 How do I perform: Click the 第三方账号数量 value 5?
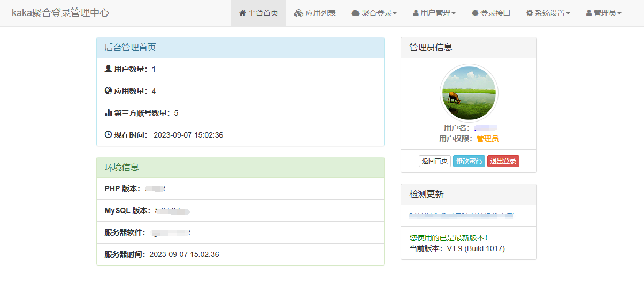pyautogui.click(x=176, y=113)
